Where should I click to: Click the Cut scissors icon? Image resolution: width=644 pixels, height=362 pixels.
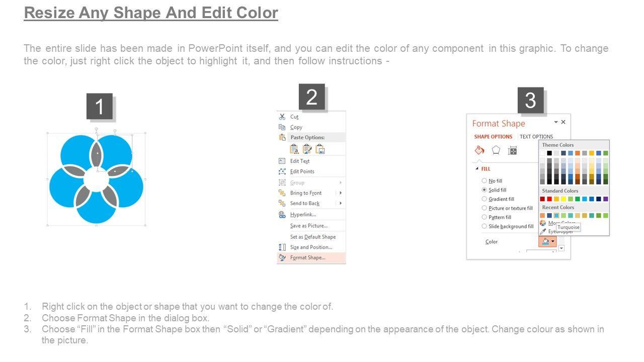click(x=282, y=117)
